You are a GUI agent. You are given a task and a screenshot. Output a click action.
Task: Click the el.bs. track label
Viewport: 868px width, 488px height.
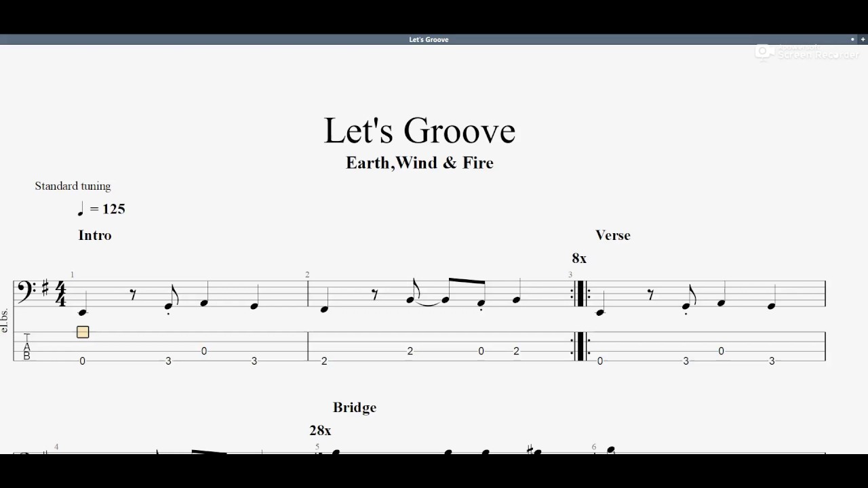click(x=5, y=320)
